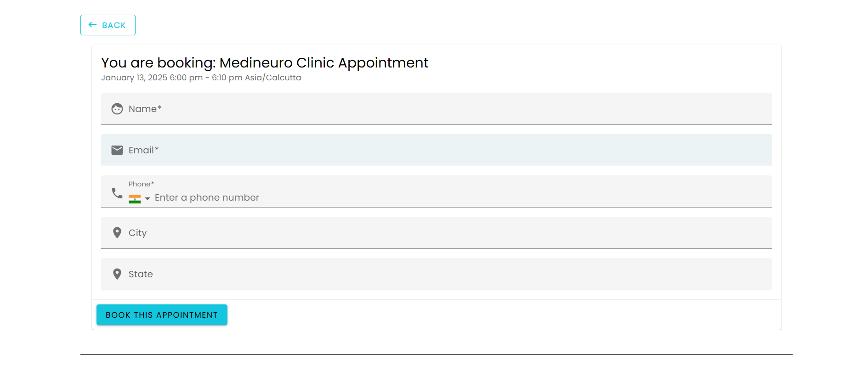Viewport: 868px width, 382px height.
Task: Focus the Email input field
Action: pos(437,150)
